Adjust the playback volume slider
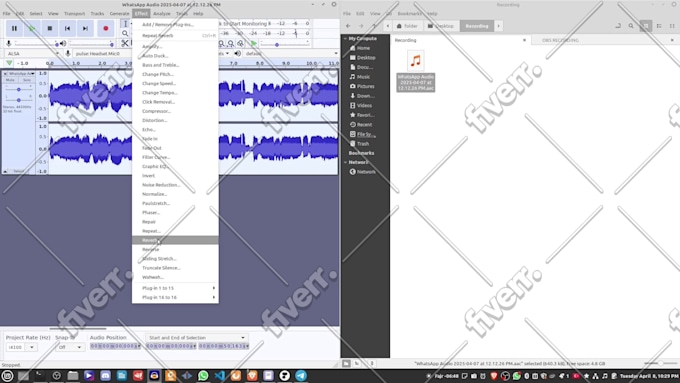 tap(92, 44)
